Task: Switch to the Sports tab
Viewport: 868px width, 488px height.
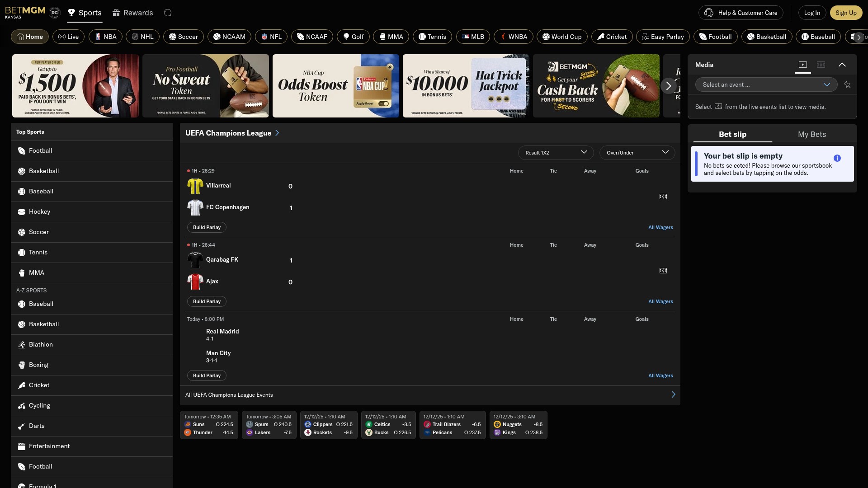Action: point(85,13)
